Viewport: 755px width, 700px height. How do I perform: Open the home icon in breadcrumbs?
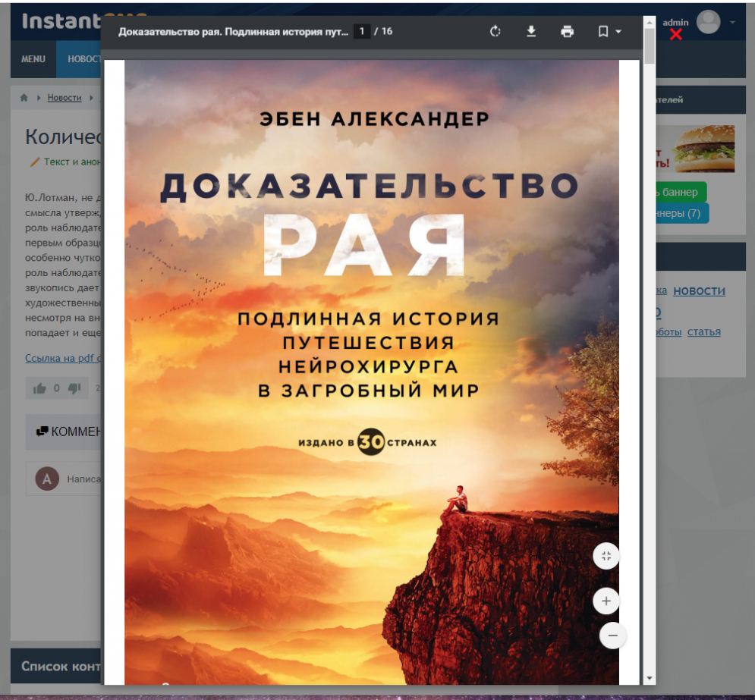(x=24, y=98)
